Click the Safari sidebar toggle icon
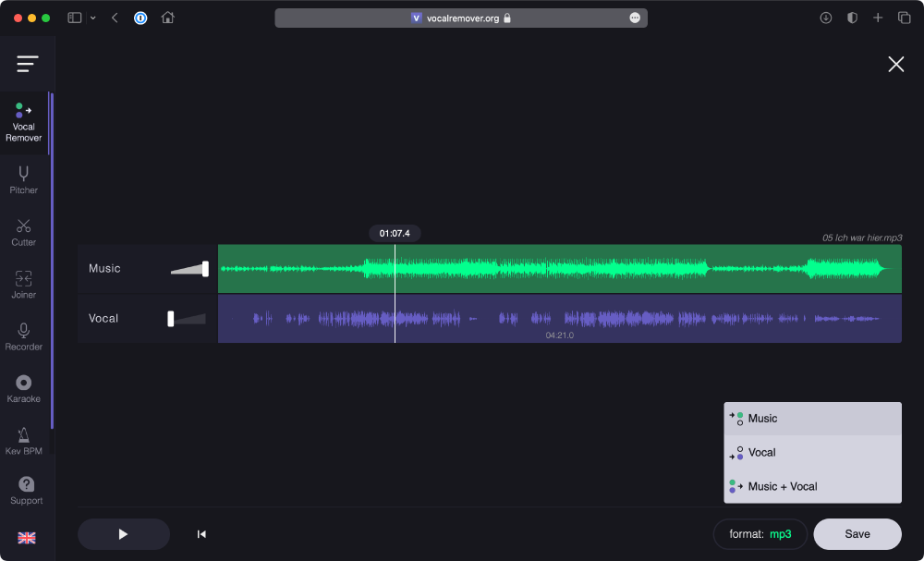The height and width of the screenshot is (561, 924). coord(74,18)
